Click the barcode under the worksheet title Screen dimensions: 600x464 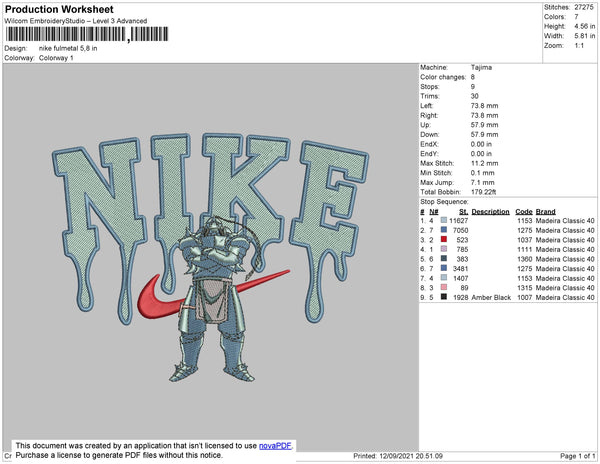point(87,34)
